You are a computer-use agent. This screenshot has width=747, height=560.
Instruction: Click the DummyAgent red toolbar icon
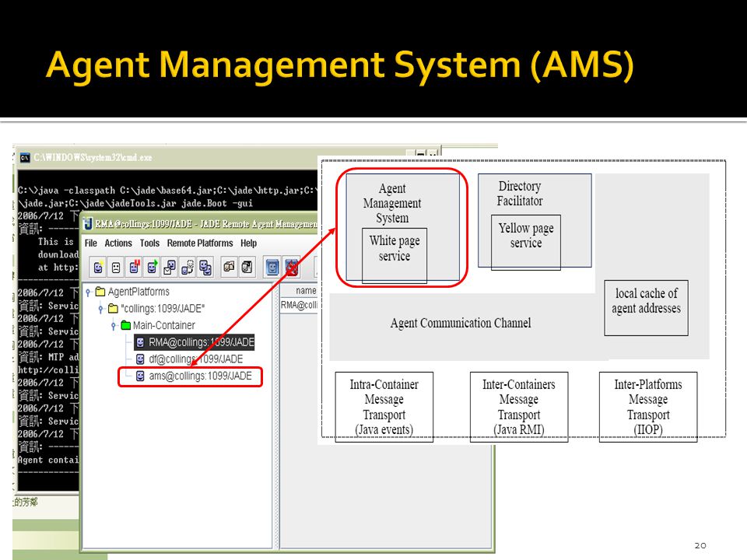(292, 267)
